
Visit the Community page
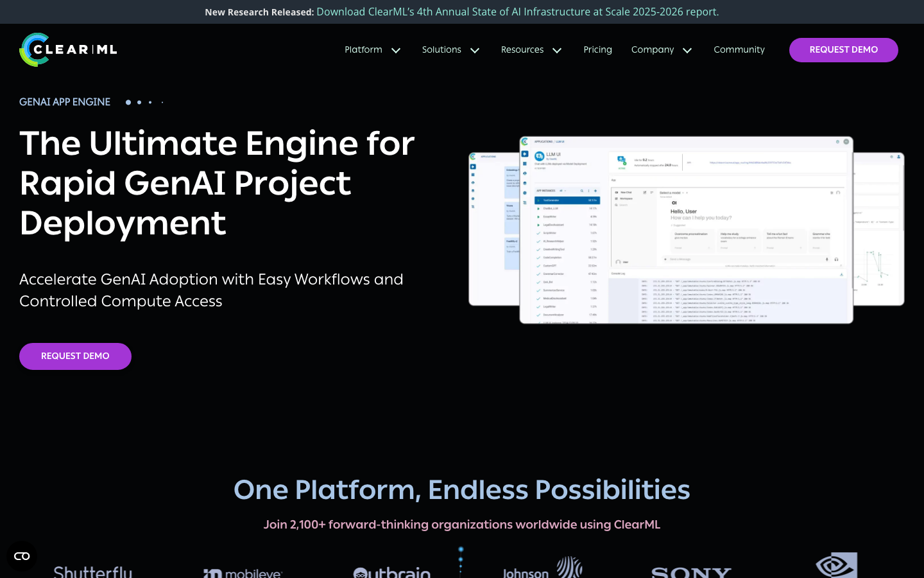tap(739, 50)
